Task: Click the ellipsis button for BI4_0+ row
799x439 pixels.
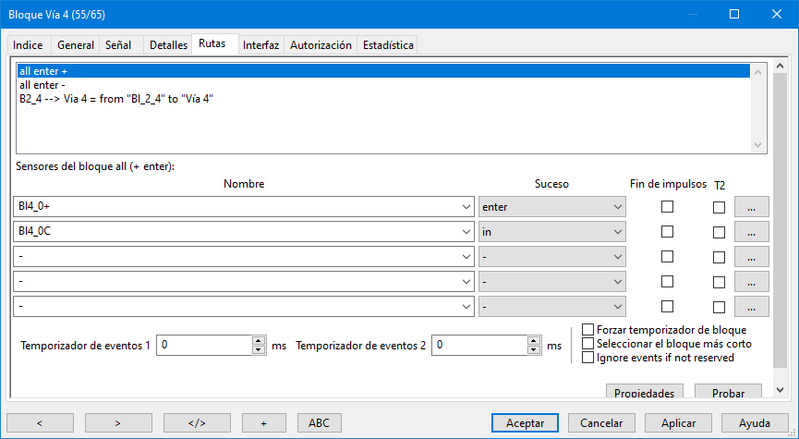Action: (751, 207)
